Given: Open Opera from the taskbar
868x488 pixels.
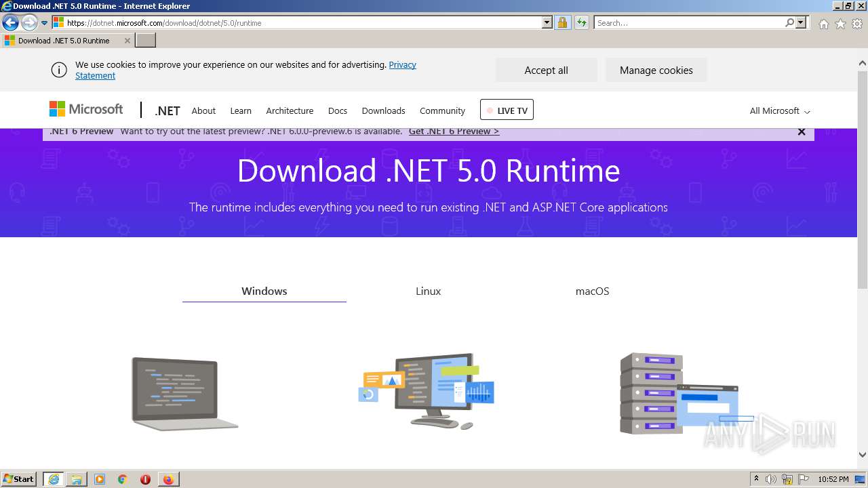Looking at the screenshot, I should tap(145, 479).
